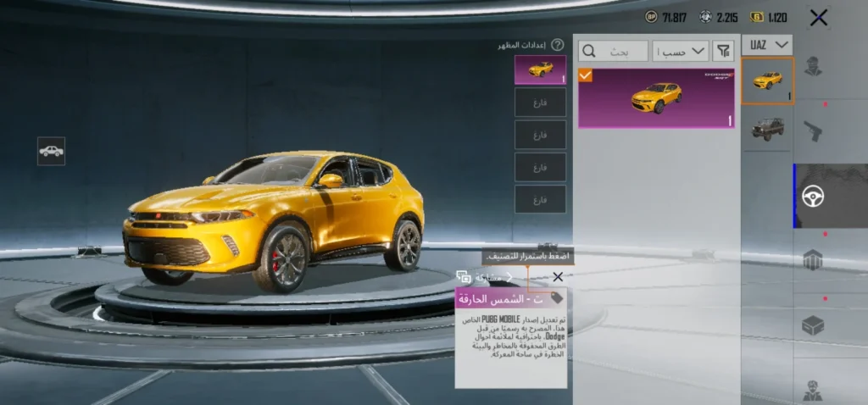Viewport: 868px width, 405px height.
Task: Select the equipped yellow car appearance slot
Action: (540, 70)
